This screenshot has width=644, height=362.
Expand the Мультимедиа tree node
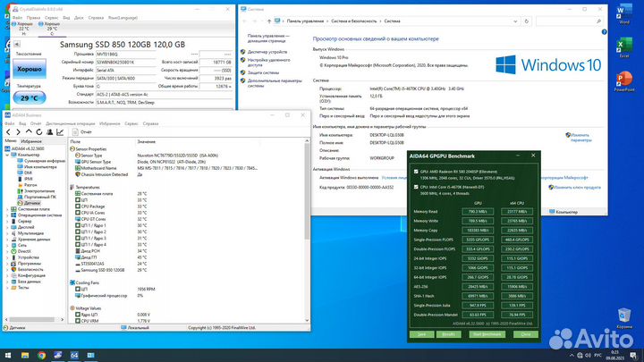tap(7, 233)
